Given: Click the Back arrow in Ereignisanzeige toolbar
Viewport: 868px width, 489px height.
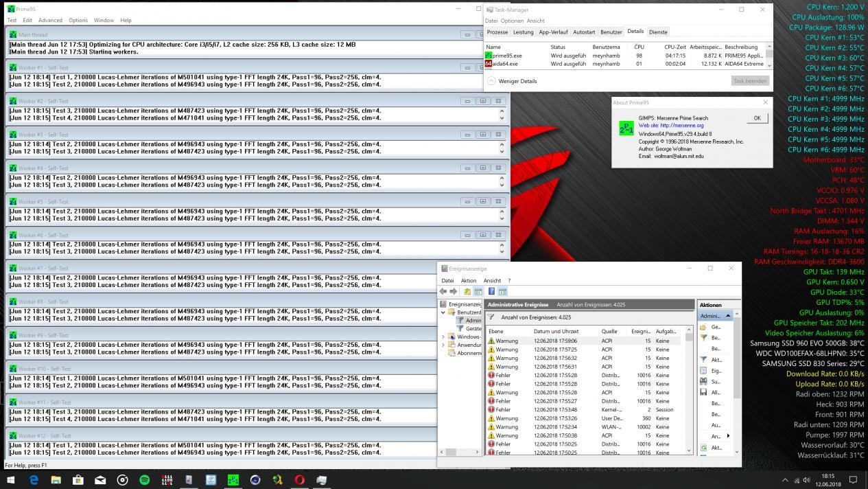Looking at the screenshot, I should [443, 291].
